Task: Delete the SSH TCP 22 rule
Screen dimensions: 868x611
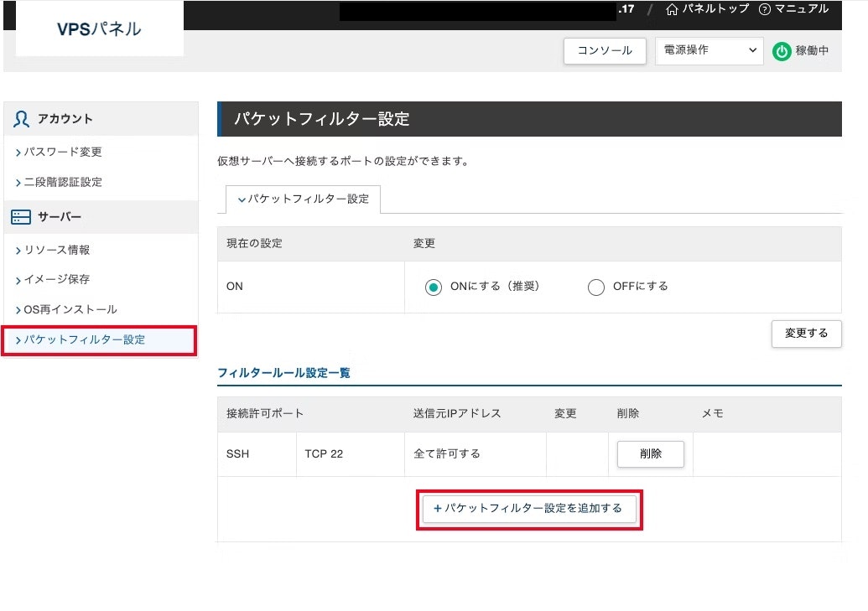Action: click(x=651, y=453)
